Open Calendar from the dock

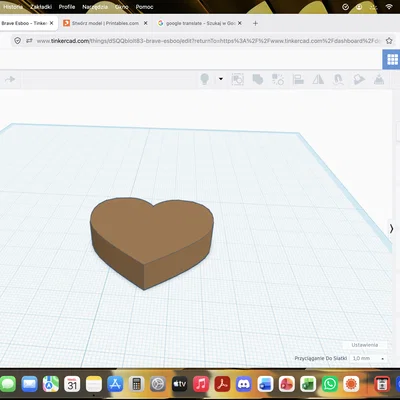72,384
